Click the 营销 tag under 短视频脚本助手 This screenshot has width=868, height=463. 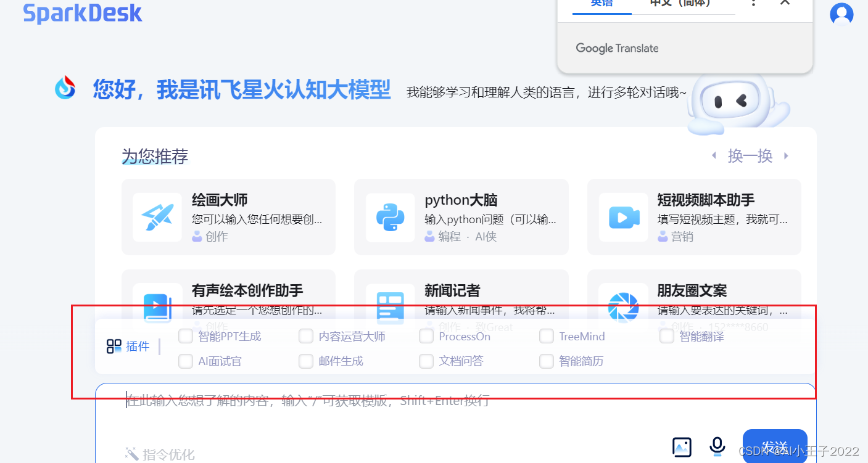682,236
